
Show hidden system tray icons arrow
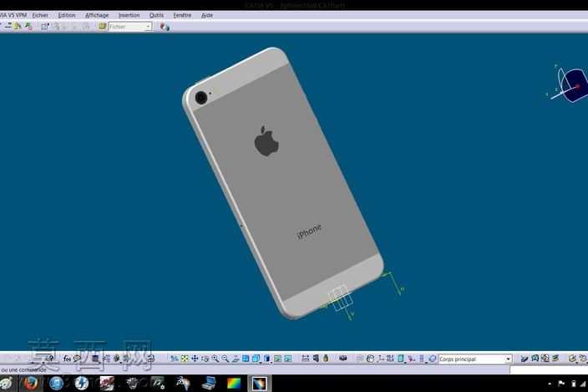click(550, 384)
